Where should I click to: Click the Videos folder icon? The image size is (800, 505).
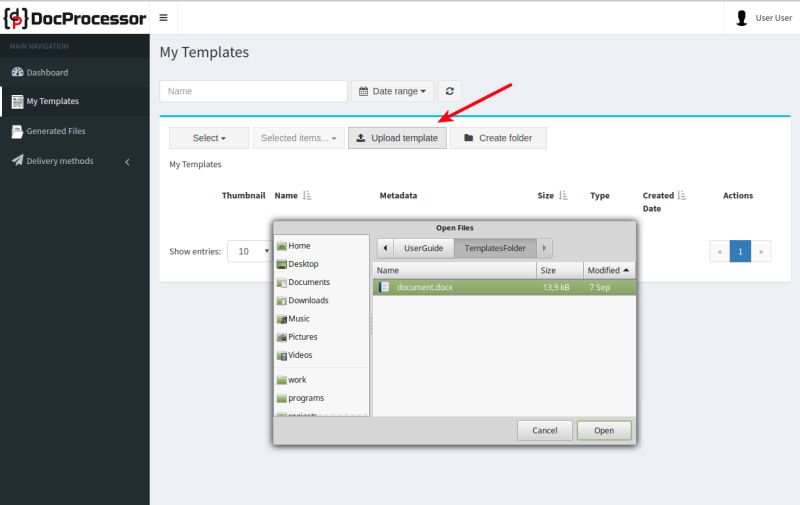[x=282, y=356]
